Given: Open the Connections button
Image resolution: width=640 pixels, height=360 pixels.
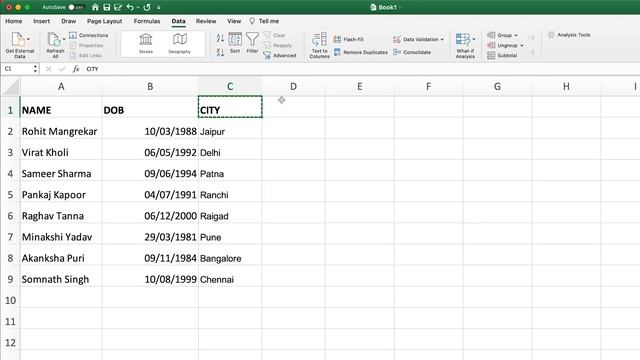Looking at the screenshot, I should coord(89,35).
